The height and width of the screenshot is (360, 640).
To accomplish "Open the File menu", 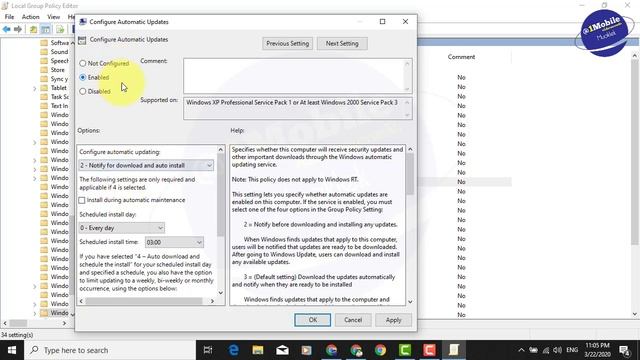I will pos(9,17).
